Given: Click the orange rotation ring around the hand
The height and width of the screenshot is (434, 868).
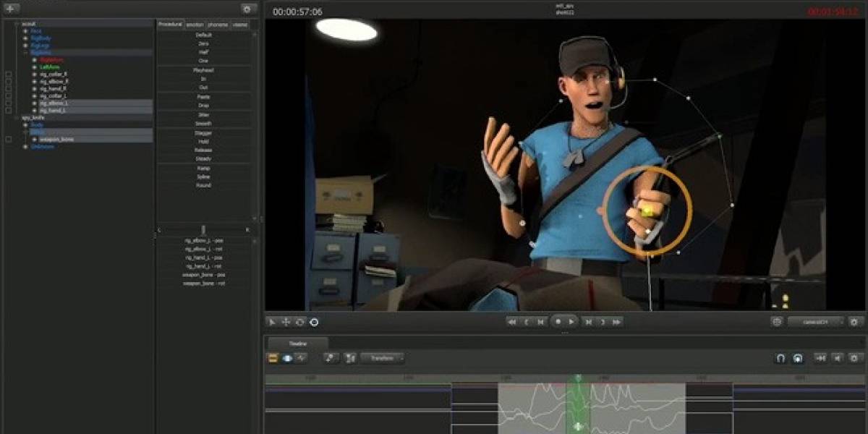Looking at the screenshot, I should point(648,212).
